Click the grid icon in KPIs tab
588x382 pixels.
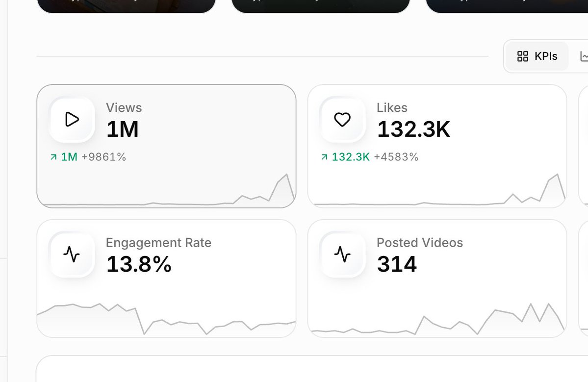point(522,56)
